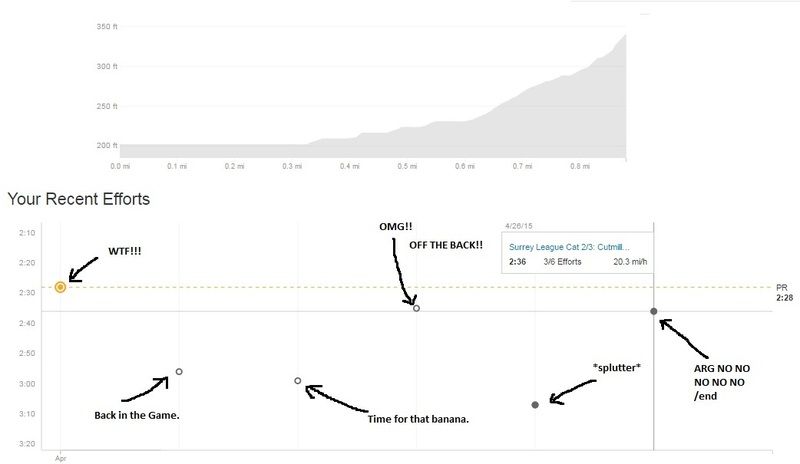
Task: Click the 20.3 mi/h speed in the tooltip
Action: [x=630, y=261]
